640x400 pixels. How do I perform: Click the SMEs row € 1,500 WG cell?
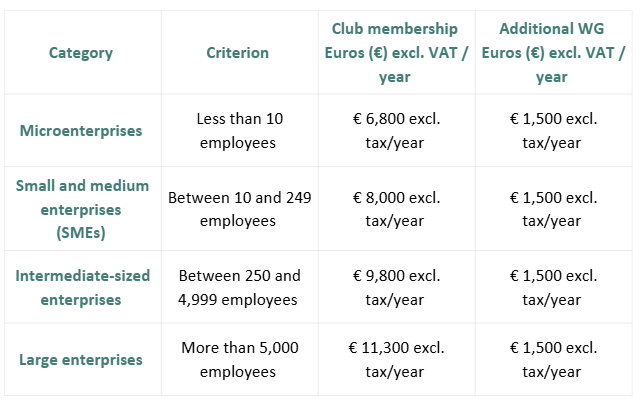tap(552, 210)
